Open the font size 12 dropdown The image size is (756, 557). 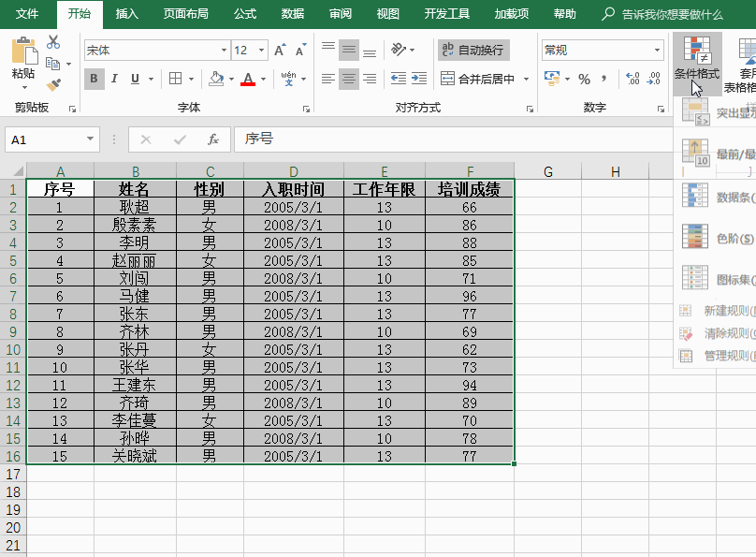pos(261,51)
